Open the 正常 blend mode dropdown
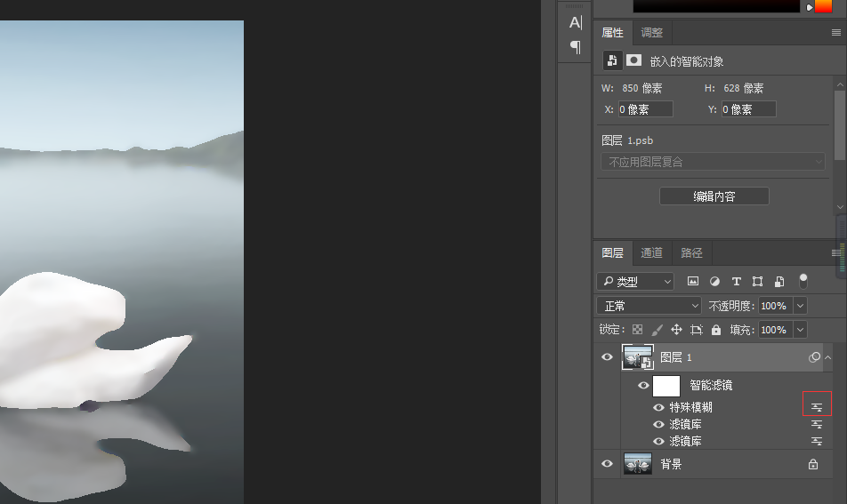 tap(649, 306)
